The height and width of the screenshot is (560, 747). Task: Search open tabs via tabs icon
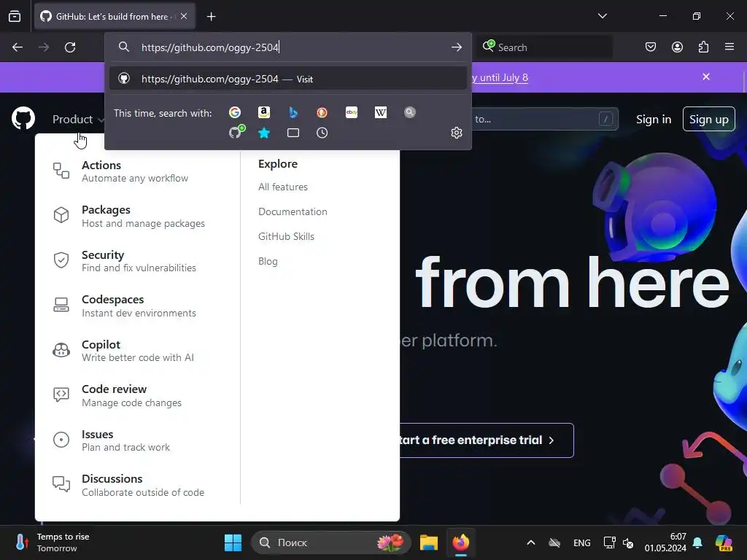coord(293,133)
